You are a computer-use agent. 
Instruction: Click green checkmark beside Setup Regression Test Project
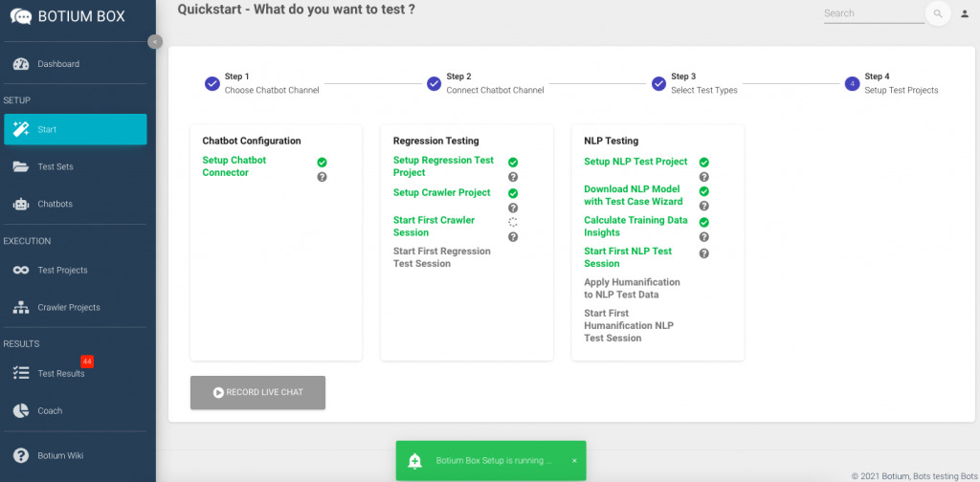[x=513, y=163]
